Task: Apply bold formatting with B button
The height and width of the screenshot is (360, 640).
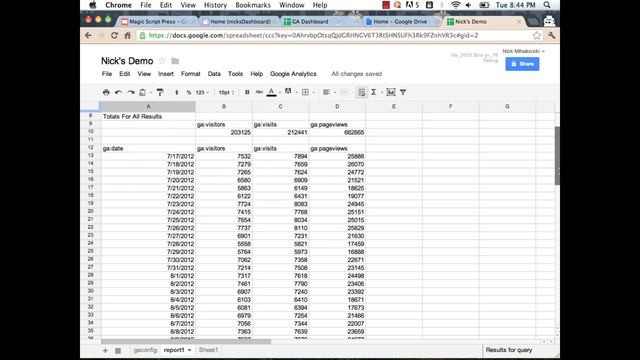Action: 247,92
